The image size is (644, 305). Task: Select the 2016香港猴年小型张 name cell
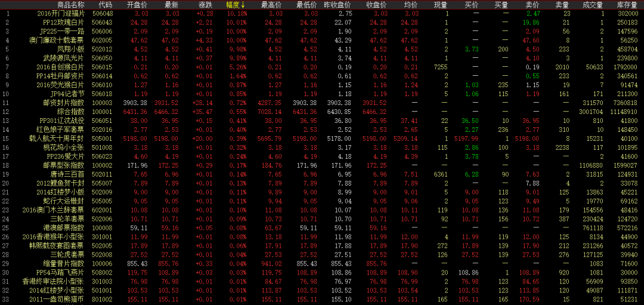point(54,236)
